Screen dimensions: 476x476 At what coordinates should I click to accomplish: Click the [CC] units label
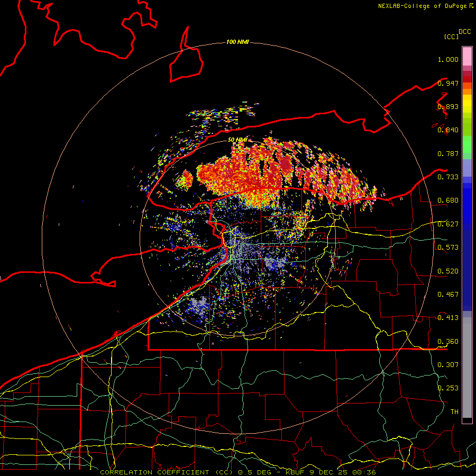point(452,36)
